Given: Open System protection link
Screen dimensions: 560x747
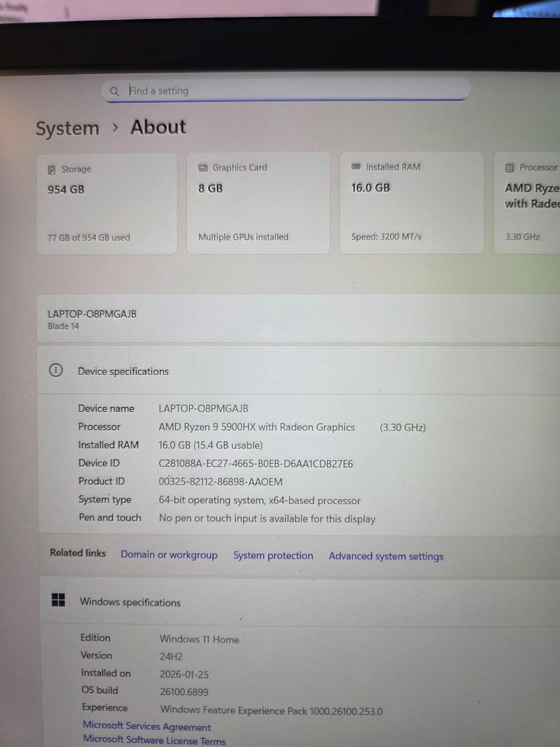Looking at the screenshot, I should click(273, 556).
